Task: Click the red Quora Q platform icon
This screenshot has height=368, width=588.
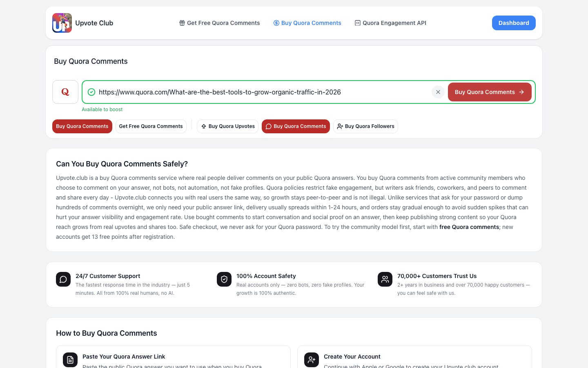Action: tap(65, 92)
